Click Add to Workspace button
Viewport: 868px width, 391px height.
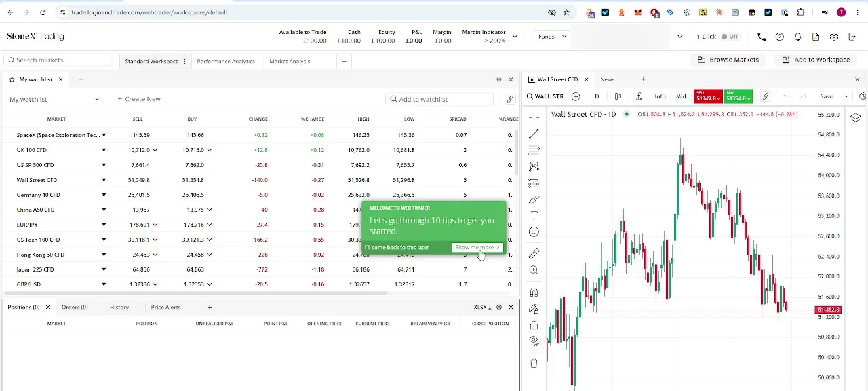pos(816,60)
